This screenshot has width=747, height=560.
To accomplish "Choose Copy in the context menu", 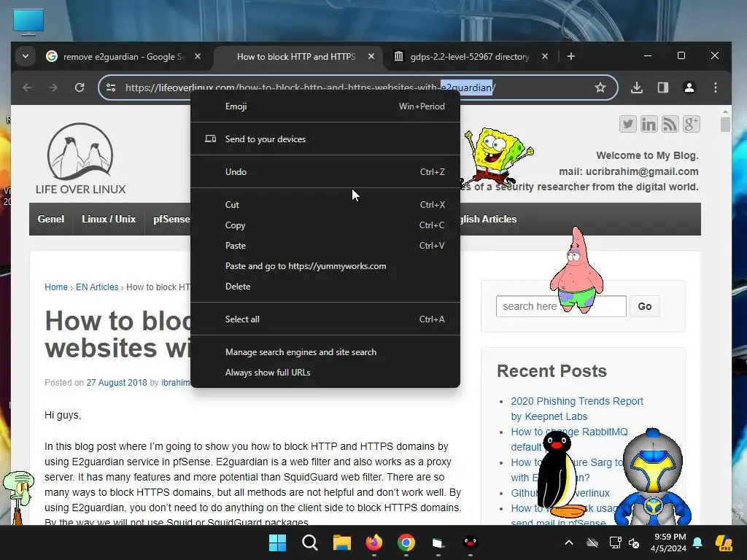I will [325, 225].
